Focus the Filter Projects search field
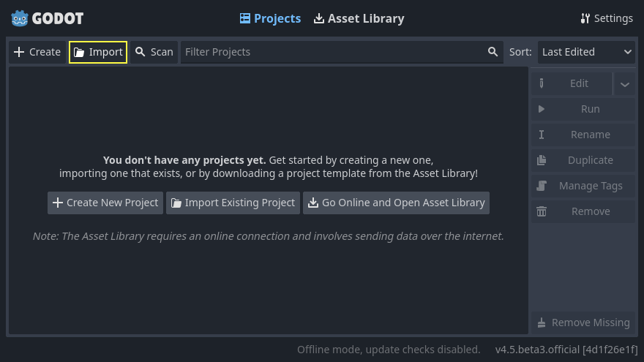 pyautogui.click(x=333, y=52)
